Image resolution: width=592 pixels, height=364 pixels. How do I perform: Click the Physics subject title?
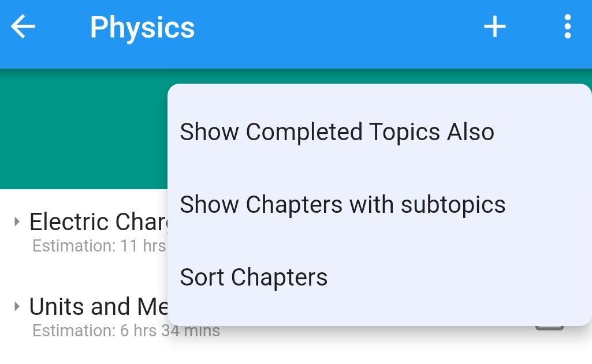(142, 28)
